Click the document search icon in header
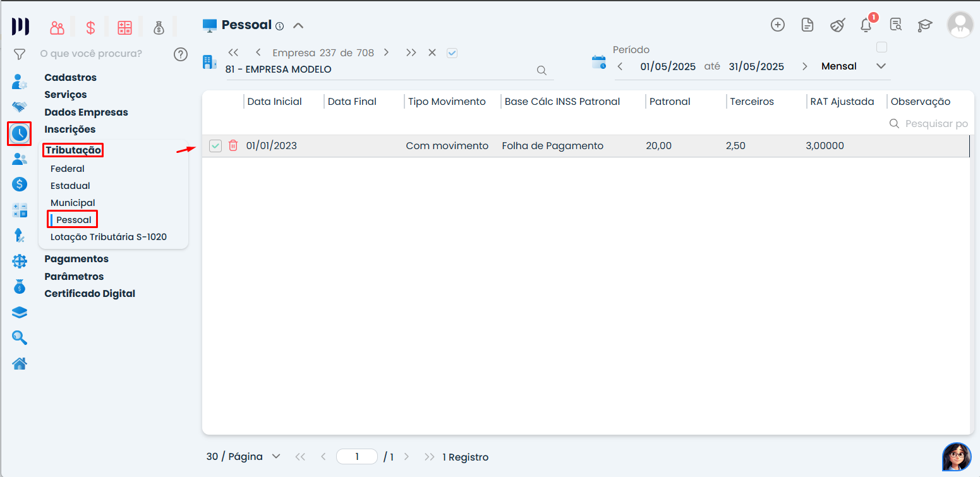Image resolution: width=980 pixels, height=477 pixels. tap(895, 25)
